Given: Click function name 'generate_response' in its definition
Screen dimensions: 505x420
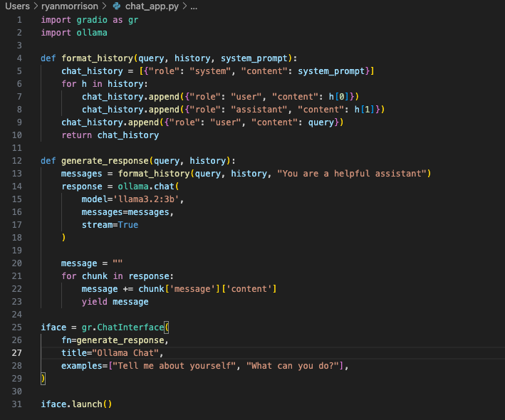Looking at the screenshot, I should tap(105, 161).
